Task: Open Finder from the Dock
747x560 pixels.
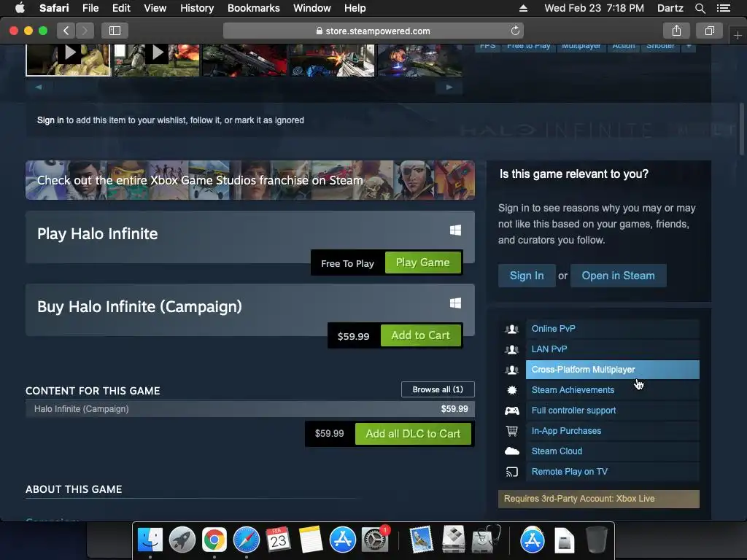Action: (x=150, y=540)
